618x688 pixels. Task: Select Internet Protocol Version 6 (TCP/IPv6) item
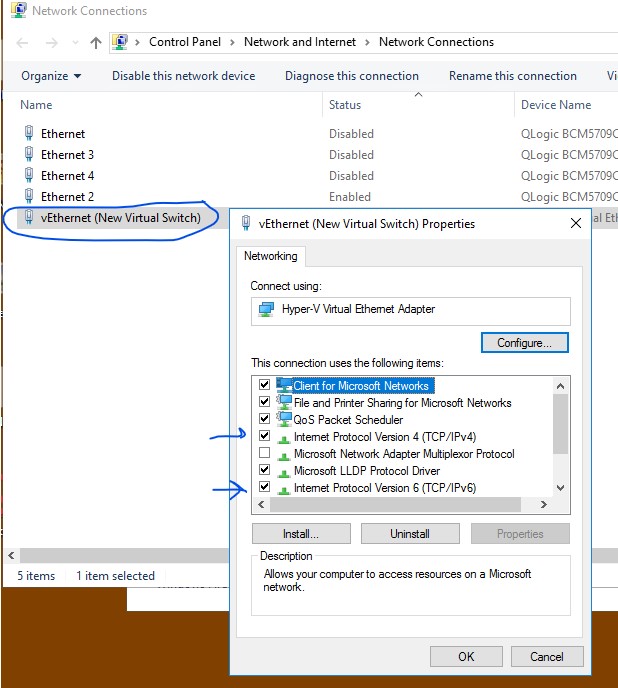384,488
